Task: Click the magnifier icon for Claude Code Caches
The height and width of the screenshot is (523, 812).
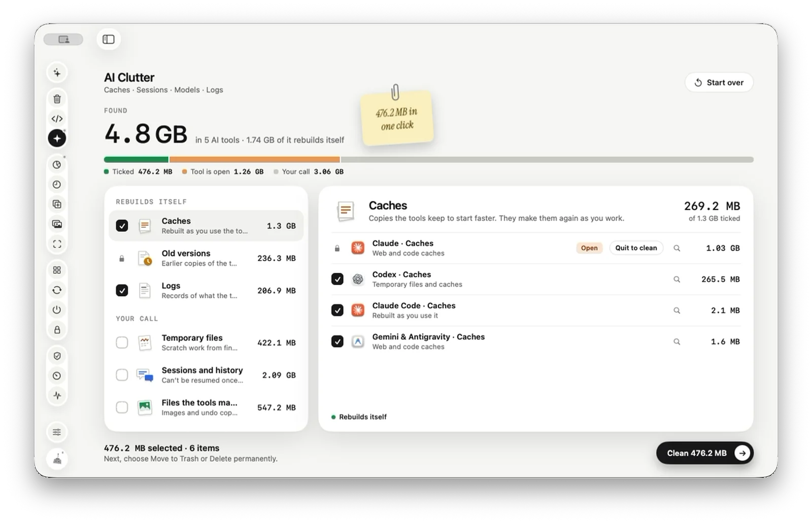Action: click(676, 310)
